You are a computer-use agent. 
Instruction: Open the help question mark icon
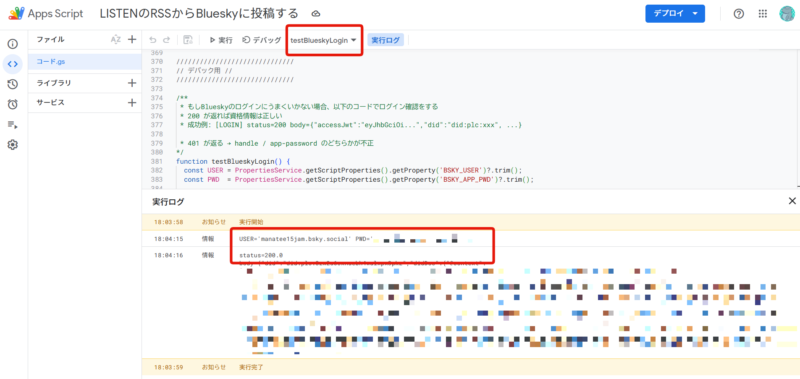738,14
